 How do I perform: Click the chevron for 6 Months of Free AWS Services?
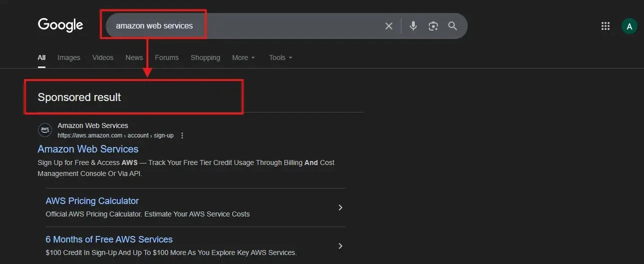pyautogui.click(x=340, y=246)
